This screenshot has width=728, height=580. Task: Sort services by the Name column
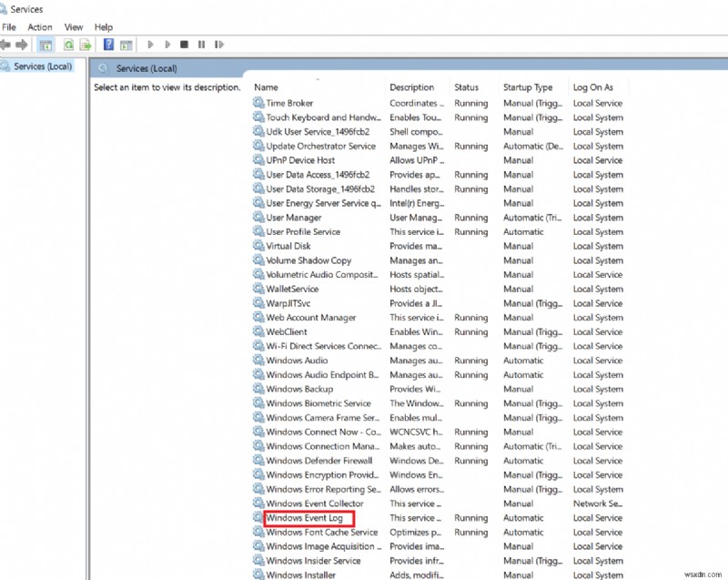tap(267, 86)
